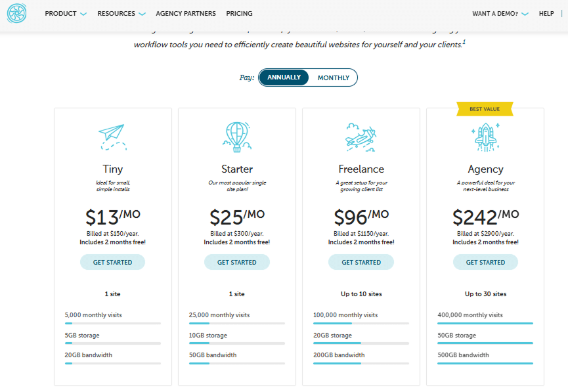The height and width of the screenshot is (392, 568).
Task: Click the Agency plan rocket icon
Action: pos(485,137)
